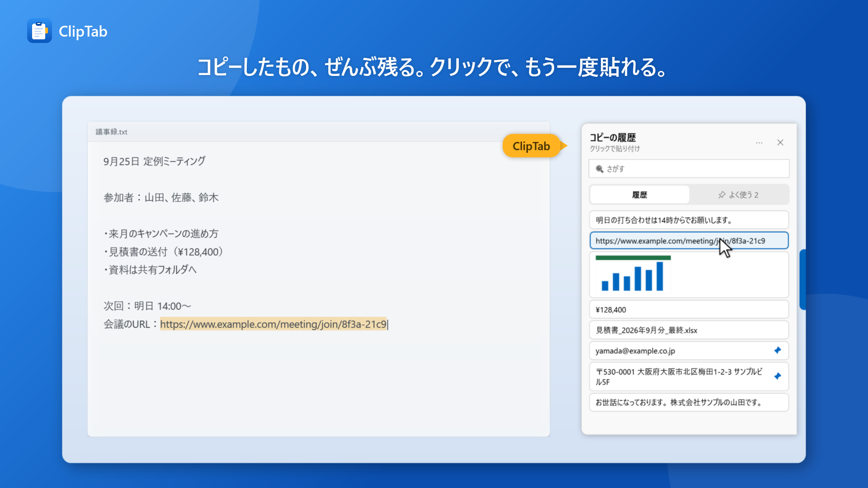
Task: Paste 明日の打ち合わせは14時から entry
Action: tap(689, 220)
